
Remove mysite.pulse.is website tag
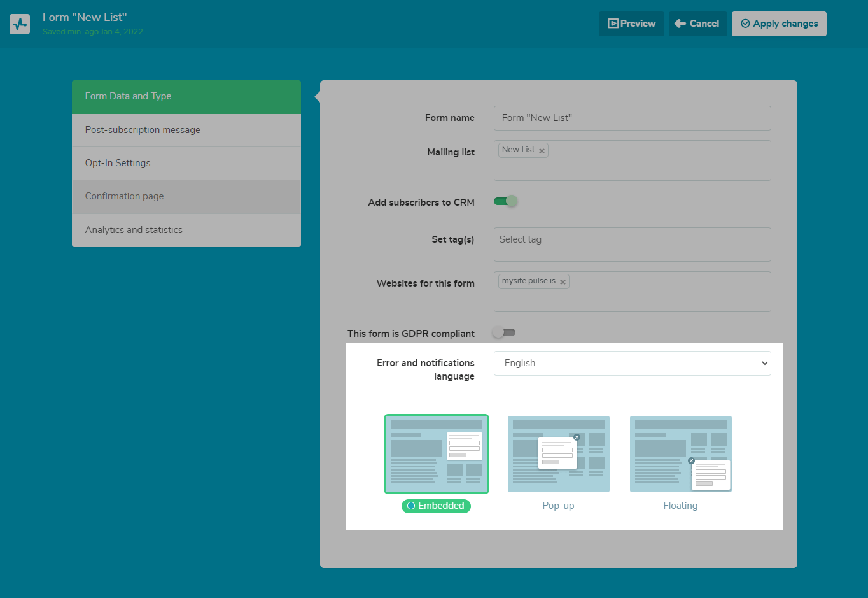[x=563, y=282]
